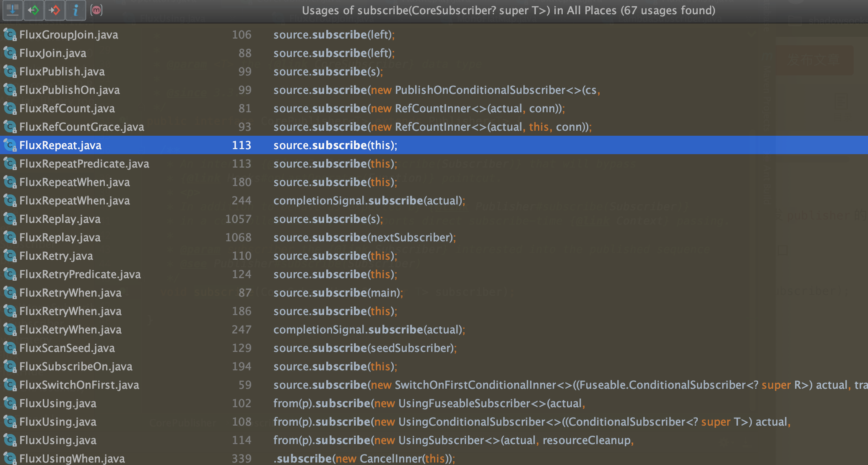
Task: Click 'source.subscribe(main);' code snippet
Action: 338,293
